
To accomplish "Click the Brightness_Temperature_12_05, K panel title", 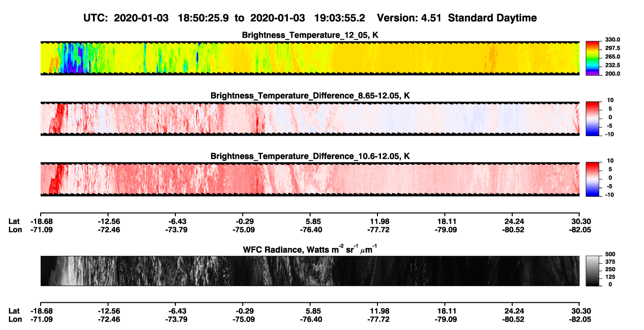I will pos(310,35).
